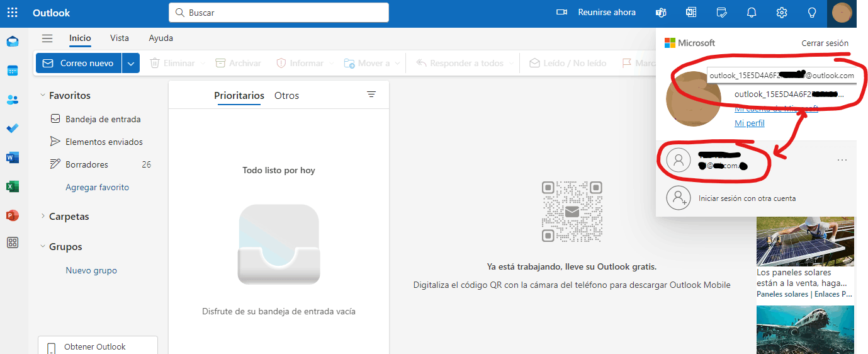Open Calendar in left app rail

click(13, 71)
